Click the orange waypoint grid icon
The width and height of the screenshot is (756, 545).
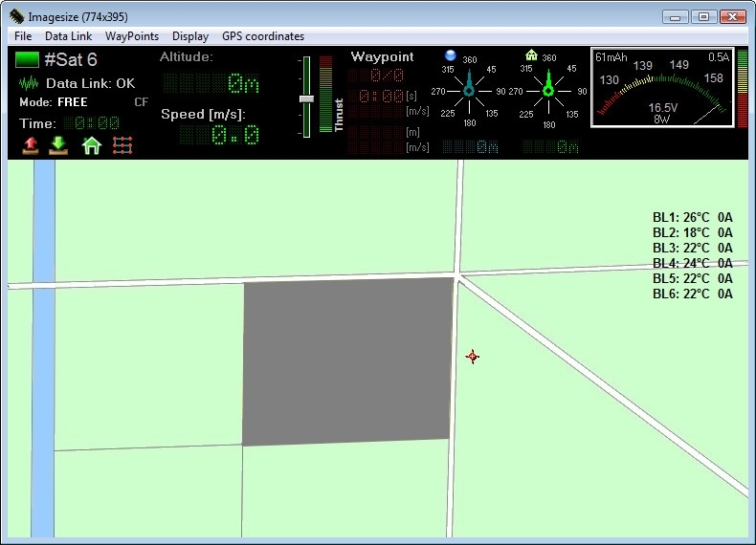[122, 145]
